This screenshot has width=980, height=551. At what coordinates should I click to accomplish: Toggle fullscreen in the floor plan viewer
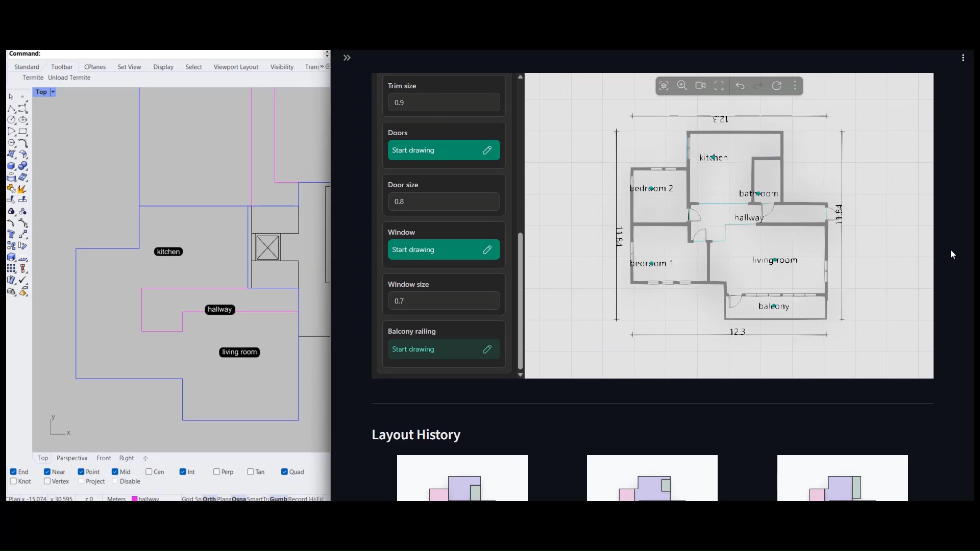pos(719,86)
